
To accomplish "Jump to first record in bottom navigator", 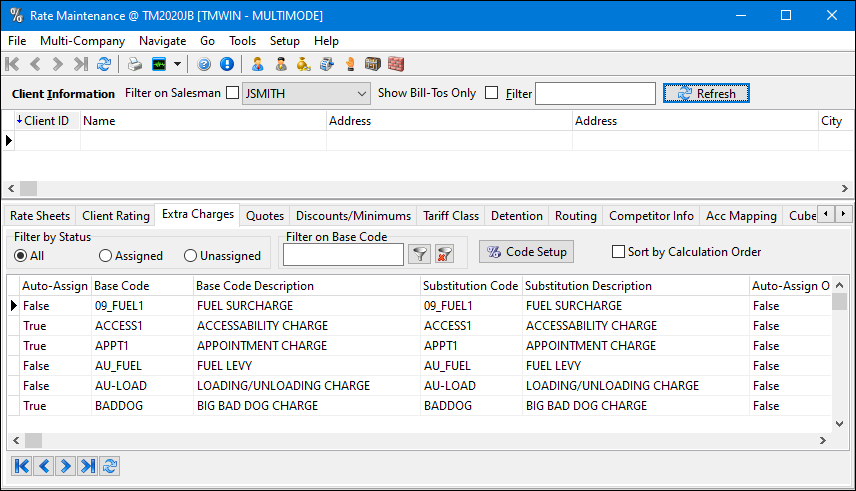I will click(21, 465).
